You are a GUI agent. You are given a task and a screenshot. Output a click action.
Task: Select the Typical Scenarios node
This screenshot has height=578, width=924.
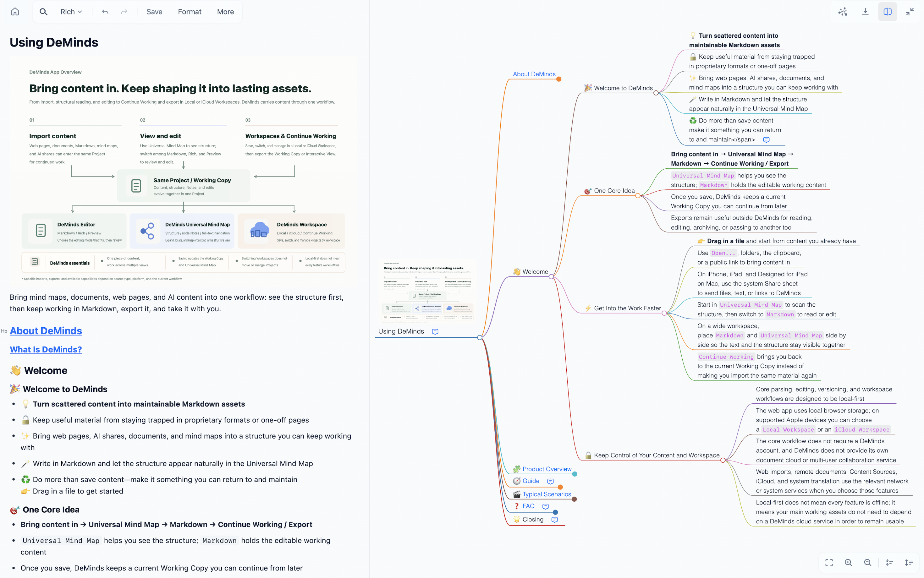click(x=542, y=494)
